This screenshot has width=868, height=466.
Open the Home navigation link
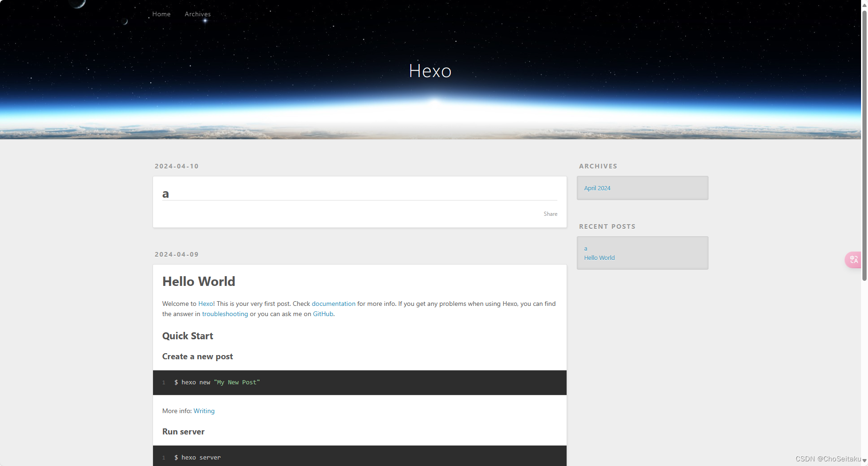(161, 14)
